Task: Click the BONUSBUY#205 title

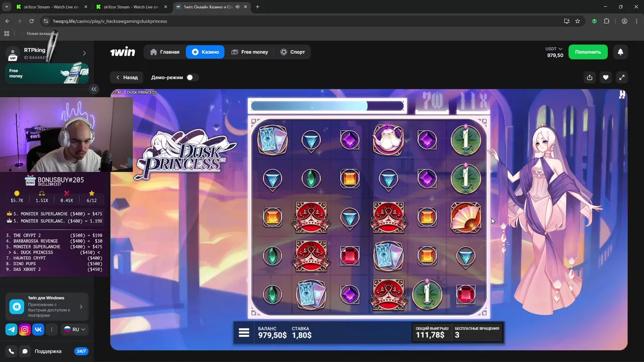Action: pos(60,180)
